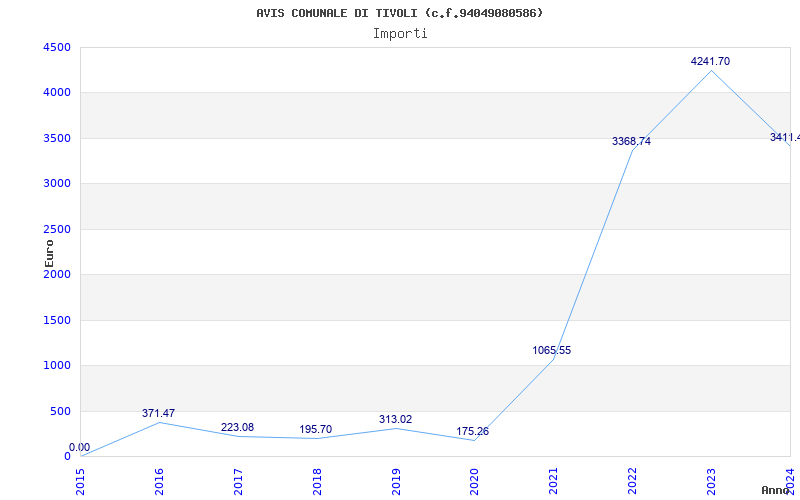The height and width of the screenshot is (500, 800).
Task: Click the 4500 y-axis tick label
Action: [x=57, y=47]
